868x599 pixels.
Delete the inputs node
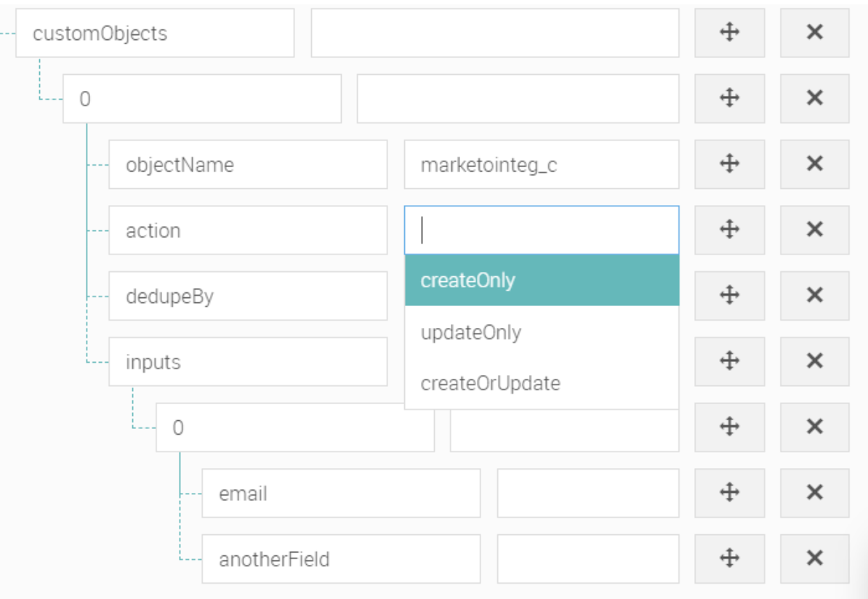[814, 361]
